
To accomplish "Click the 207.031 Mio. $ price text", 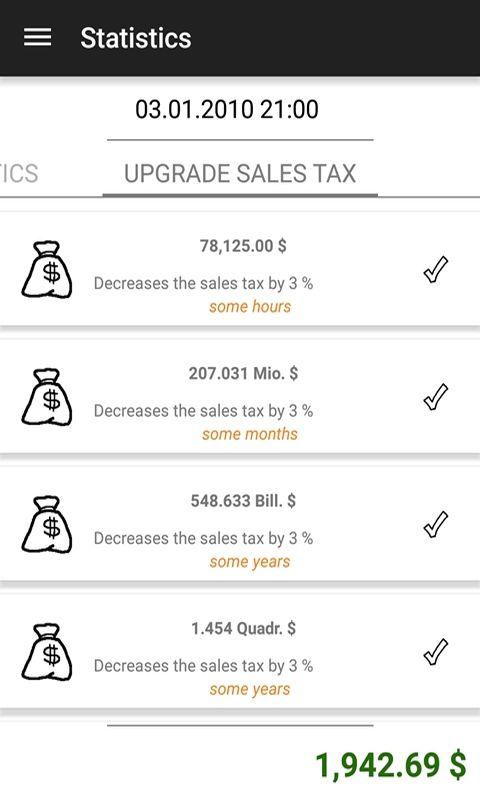I will (243, 373).
